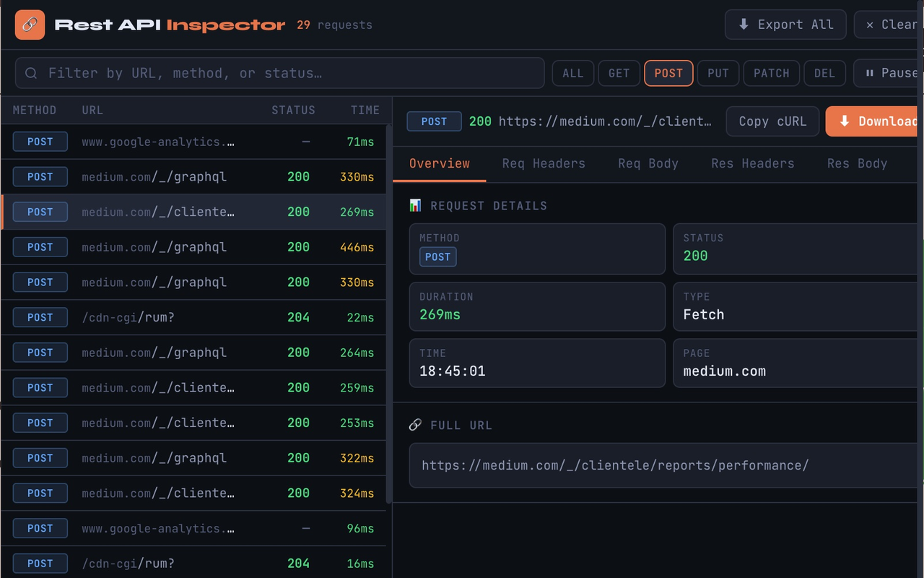Image resolution: width=924 pixels, height=578 pixels.
Task: Toggle the POST method filter off
Action: tap(668, 73)
